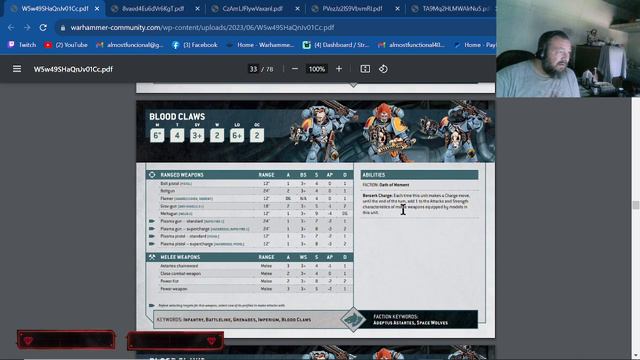Image resolution: width=640 pixels, height=360 pixels.
Task: Click the melee weapons crossed-axes icon
Action: pyautogui.click(x=152, y=257)
